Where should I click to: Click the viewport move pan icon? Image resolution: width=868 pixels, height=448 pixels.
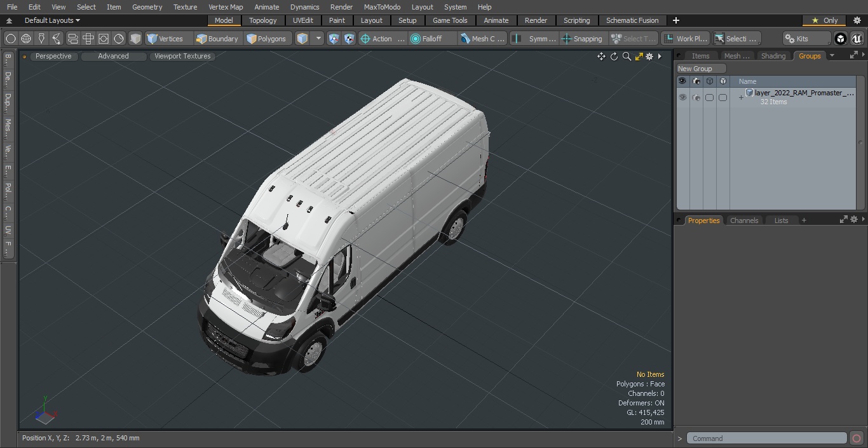pyautogui.click(x=601, y=57)
